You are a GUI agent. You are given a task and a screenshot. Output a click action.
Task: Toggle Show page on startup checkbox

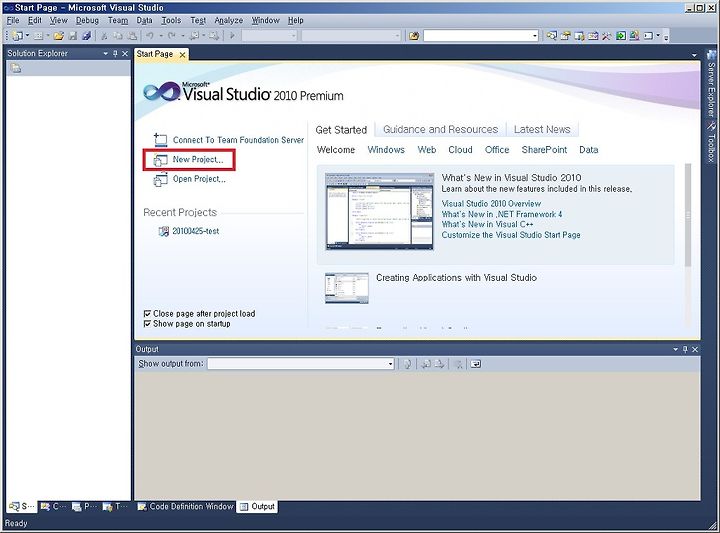147,324
